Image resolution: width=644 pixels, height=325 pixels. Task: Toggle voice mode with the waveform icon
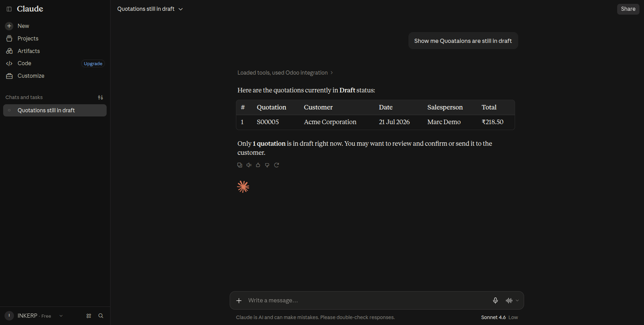(x=509, y=301)
